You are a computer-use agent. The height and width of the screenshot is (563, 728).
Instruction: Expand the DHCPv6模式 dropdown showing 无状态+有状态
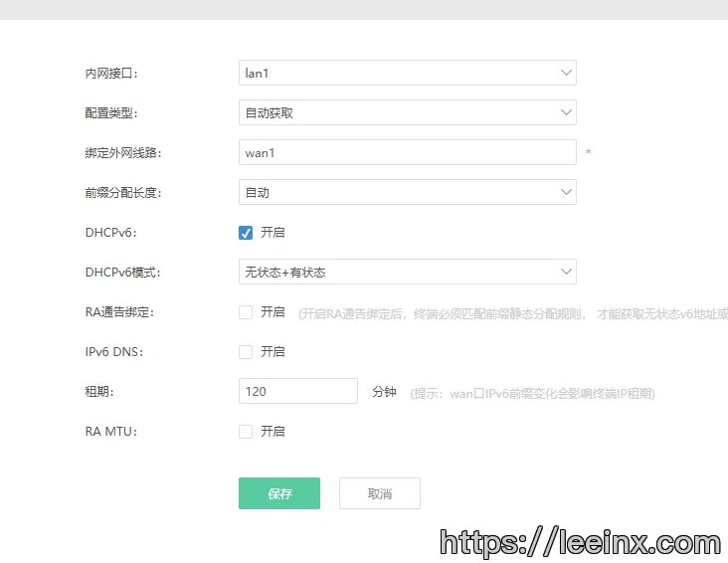(398, 272)
